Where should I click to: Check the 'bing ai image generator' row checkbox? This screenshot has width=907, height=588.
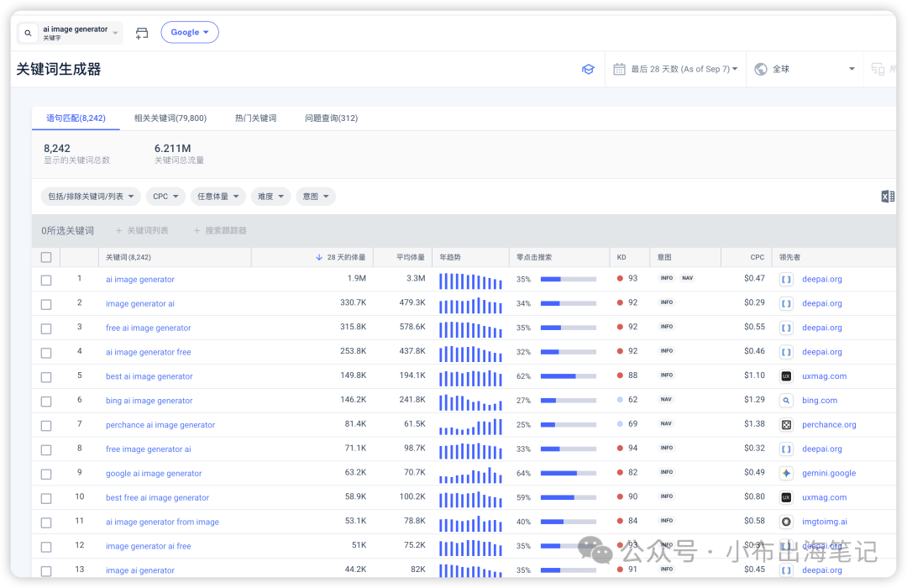46,401
